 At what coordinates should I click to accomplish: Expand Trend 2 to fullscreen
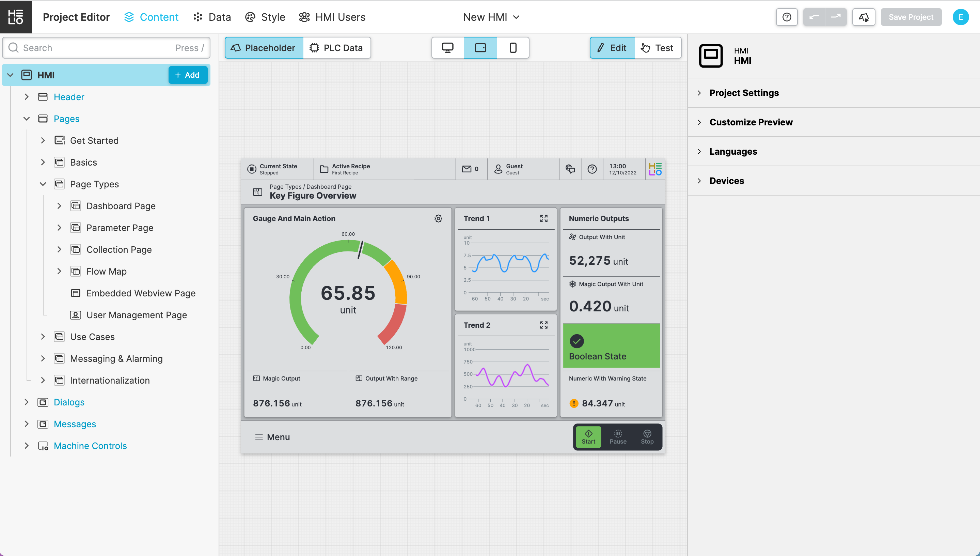543,325
